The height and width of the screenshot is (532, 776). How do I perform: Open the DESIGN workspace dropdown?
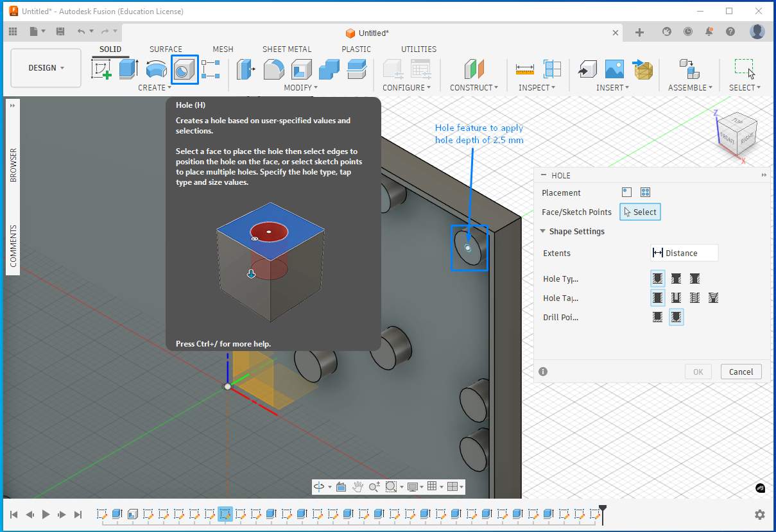(x=46, y=67)
